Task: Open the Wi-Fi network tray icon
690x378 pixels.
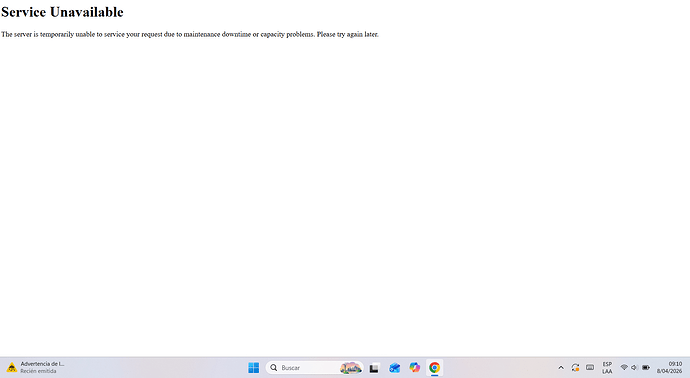Action: 624,367
